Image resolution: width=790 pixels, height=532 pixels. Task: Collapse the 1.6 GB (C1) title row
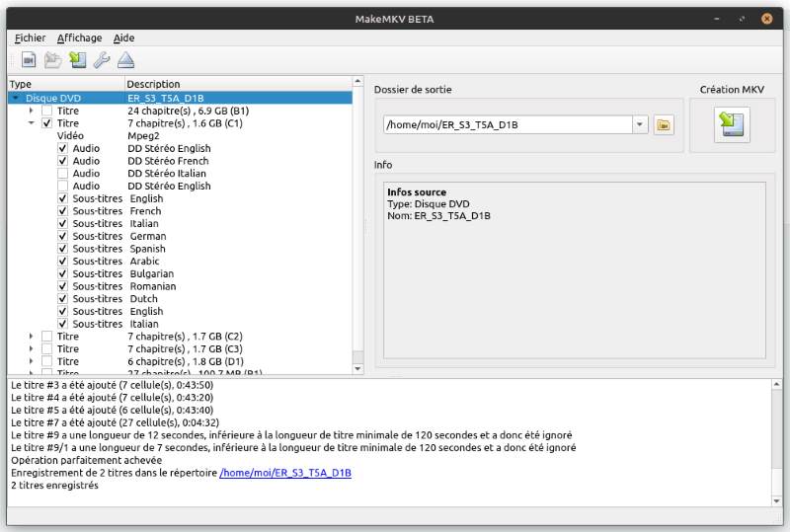[x=32, y=123]
